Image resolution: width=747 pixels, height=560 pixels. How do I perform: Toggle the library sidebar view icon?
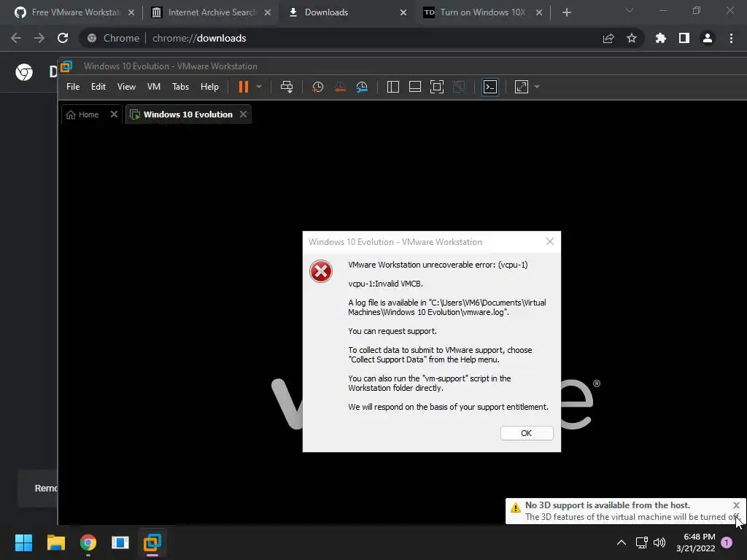click(393, 87)
